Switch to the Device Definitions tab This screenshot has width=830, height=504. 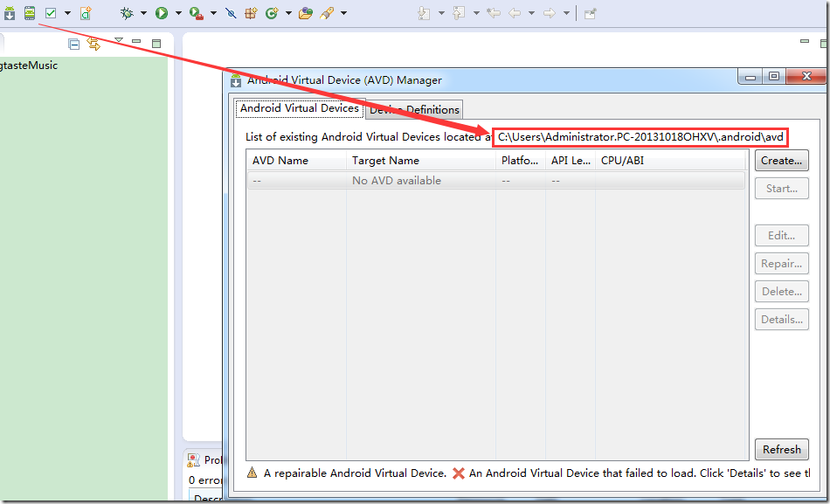414,109
